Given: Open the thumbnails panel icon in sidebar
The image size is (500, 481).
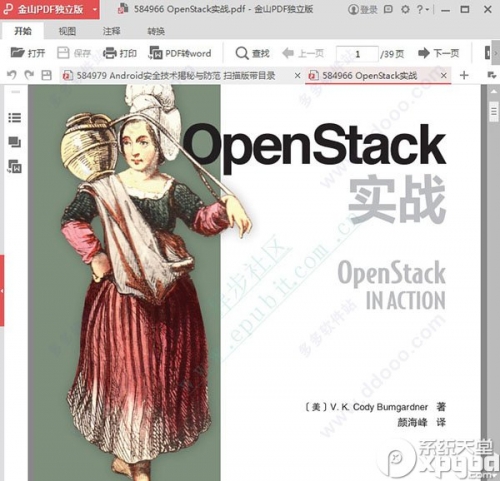Looking at the screenshot, I should click(15, 142).
